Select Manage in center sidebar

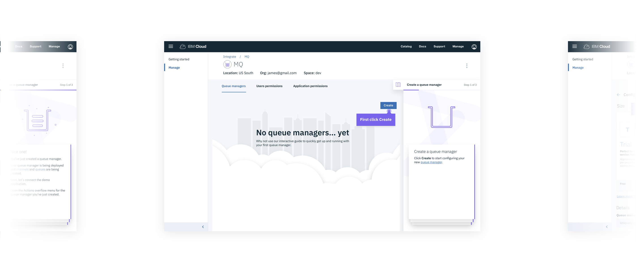174,68
